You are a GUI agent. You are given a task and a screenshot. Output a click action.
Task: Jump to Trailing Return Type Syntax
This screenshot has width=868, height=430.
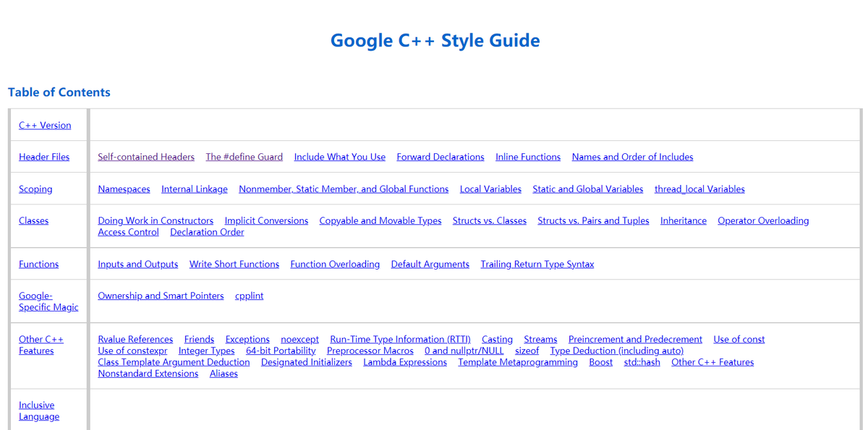pos(537,265)
